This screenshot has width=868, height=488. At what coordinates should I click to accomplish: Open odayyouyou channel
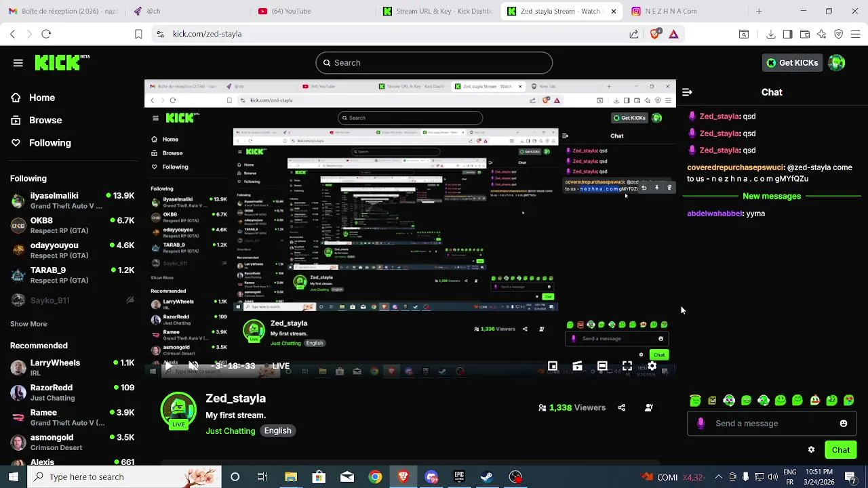tap(73, 250)
